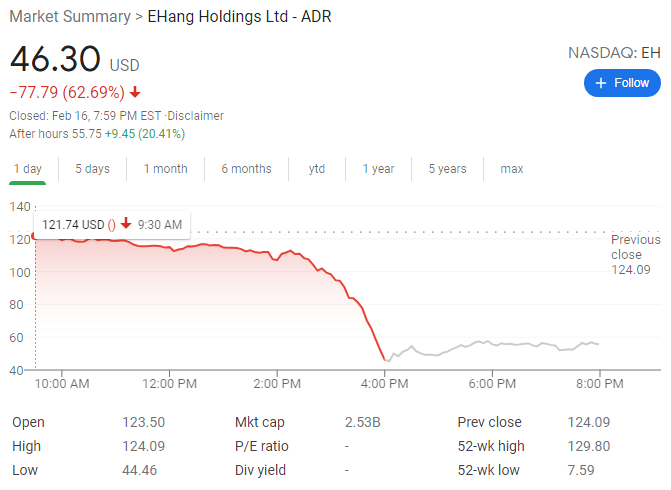
Task: Click the Follow button
Action: click(x=622, y=83)
